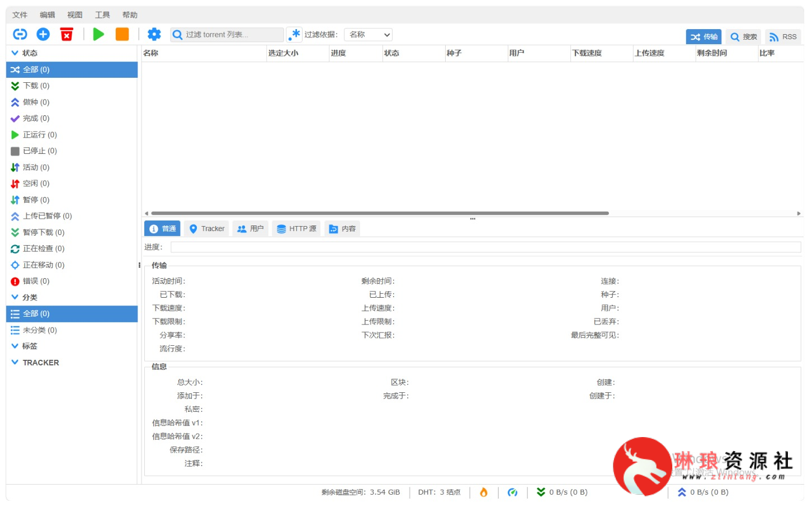Sort by the 剩余时间 column header
The height and width of the screenshot is (507, 812).
tap(727, 53)
